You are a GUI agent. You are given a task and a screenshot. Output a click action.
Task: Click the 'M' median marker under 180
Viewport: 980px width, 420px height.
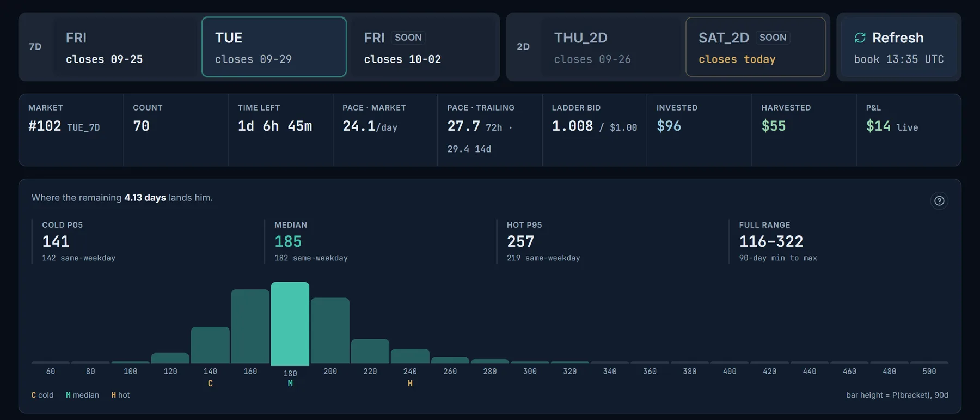tap(290, 384)
